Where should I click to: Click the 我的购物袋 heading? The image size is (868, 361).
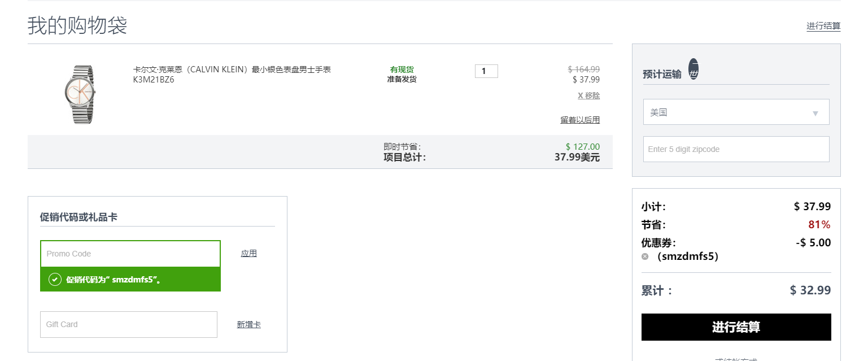pyautogui.click(x=77, y=25)
